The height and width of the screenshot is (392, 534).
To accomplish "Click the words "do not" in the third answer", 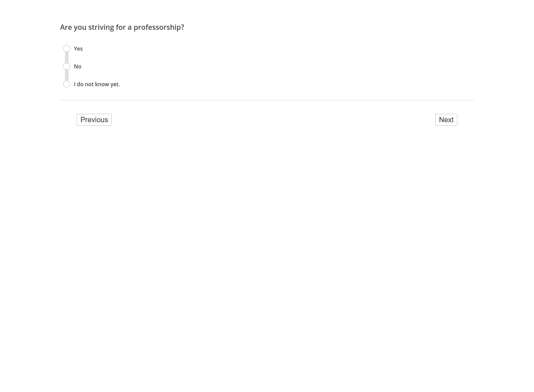I will pos(85,84).
